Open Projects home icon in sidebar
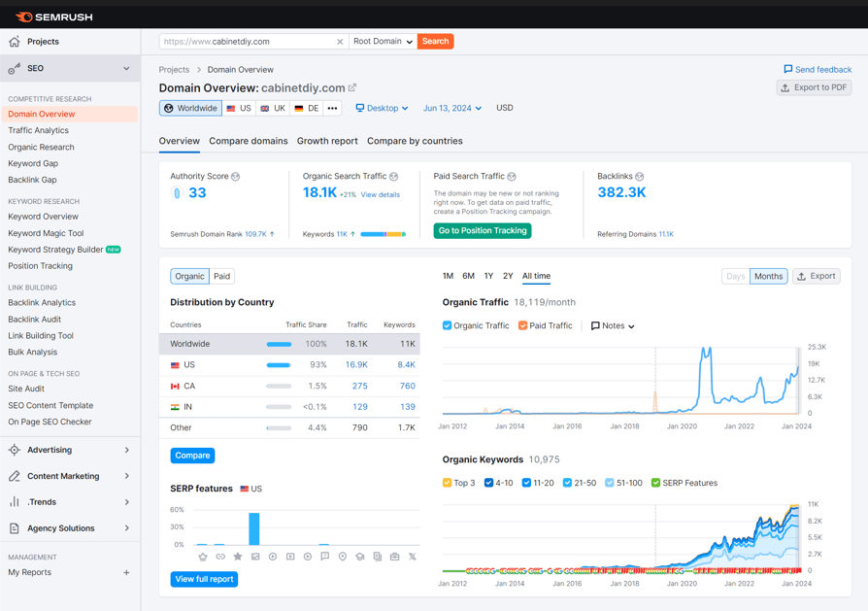Screen dimensions: 868x611 (x=15, y=42)
